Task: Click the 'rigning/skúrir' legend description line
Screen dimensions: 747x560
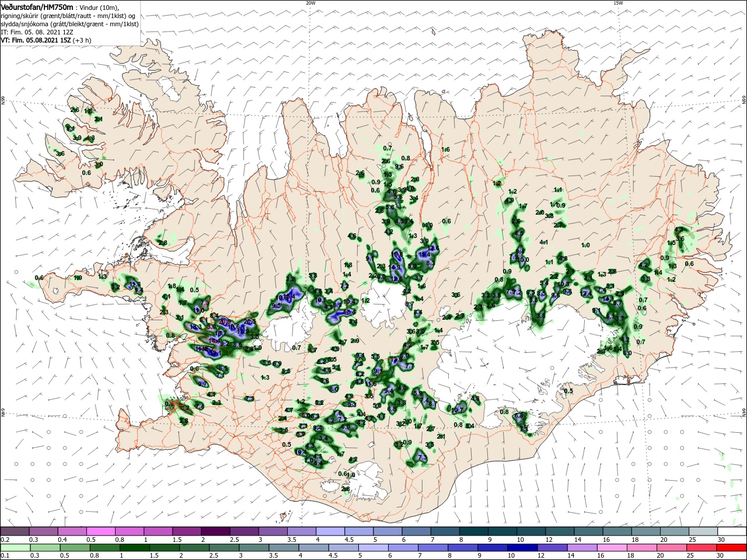Action: click(x=67, y=16)
